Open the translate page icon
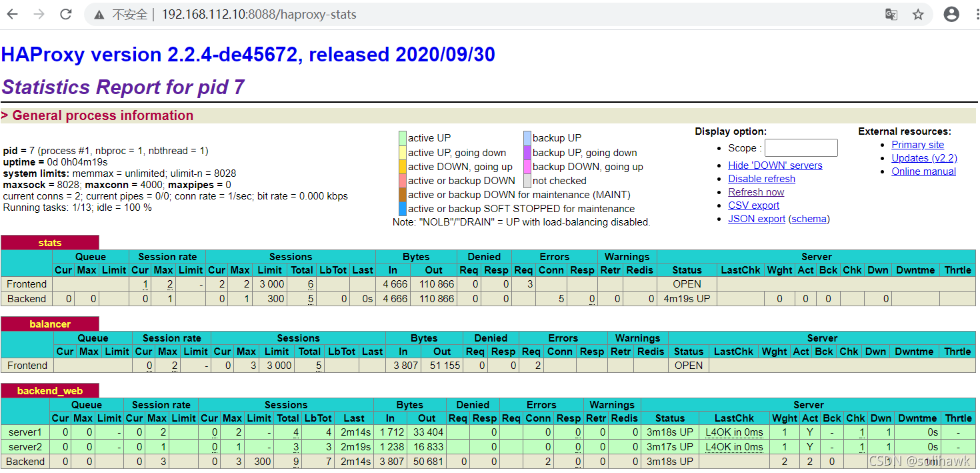 (891, 15)
